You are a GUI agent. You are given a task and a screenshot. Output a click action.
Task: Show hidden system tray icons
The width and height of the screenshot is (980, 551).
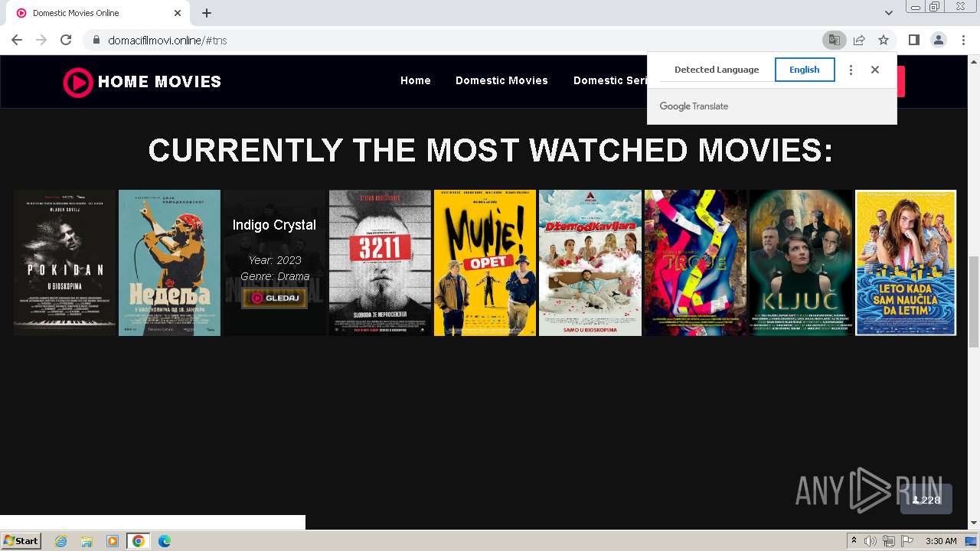[x=854, y=541]
